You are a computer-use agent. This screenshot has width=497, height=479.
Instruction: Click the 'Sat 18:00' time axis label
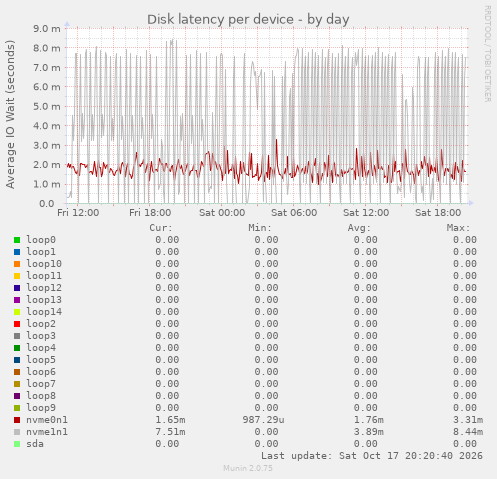pyautogui.click(x=438, y=213)
